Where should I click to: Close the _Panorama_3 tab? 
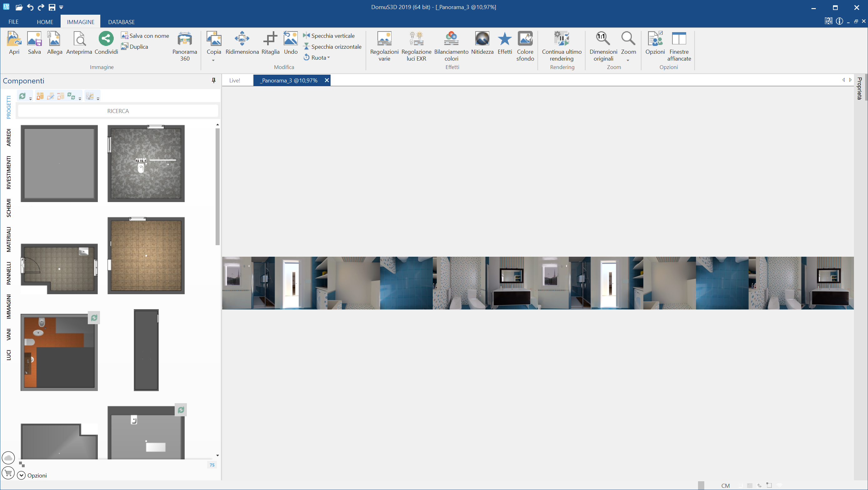pos(327,80)
